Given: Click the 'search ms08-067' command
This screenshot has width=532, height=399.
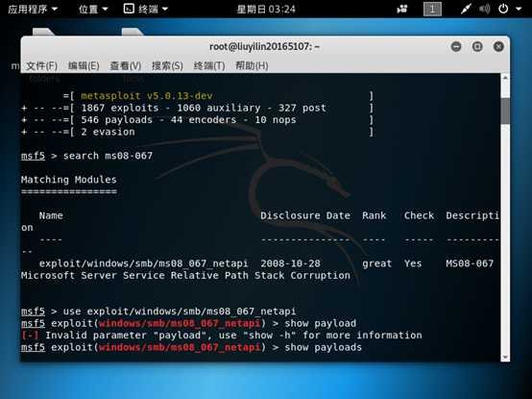Looking at the screenshot, I should click(x=108, y=156).
